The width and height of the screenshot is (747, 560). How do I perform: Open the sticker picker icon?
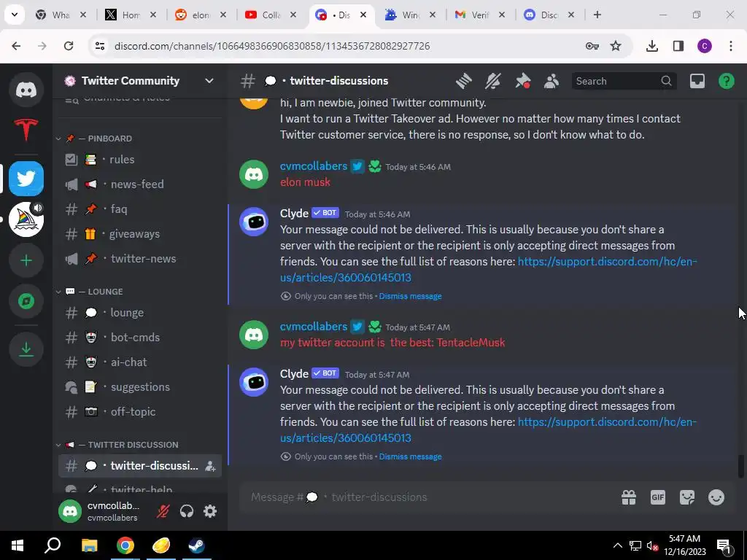click(x=687, y=497)
